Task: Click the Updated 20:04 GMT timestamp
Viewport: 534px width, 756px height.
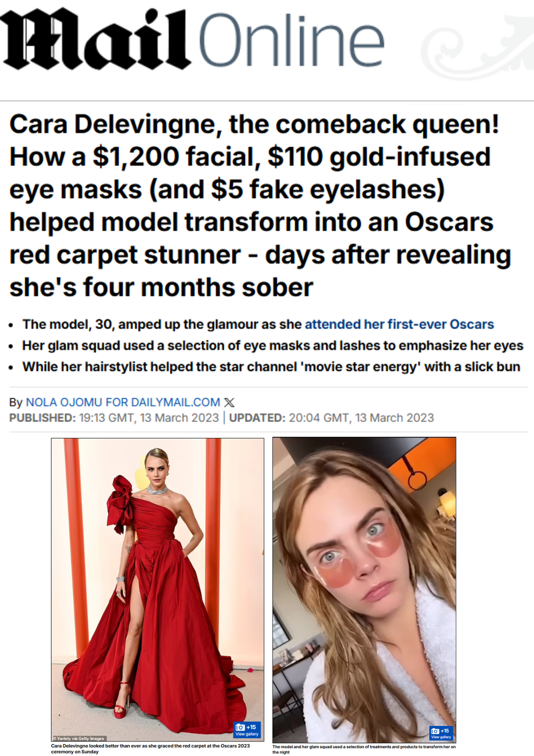Action: 332,418
